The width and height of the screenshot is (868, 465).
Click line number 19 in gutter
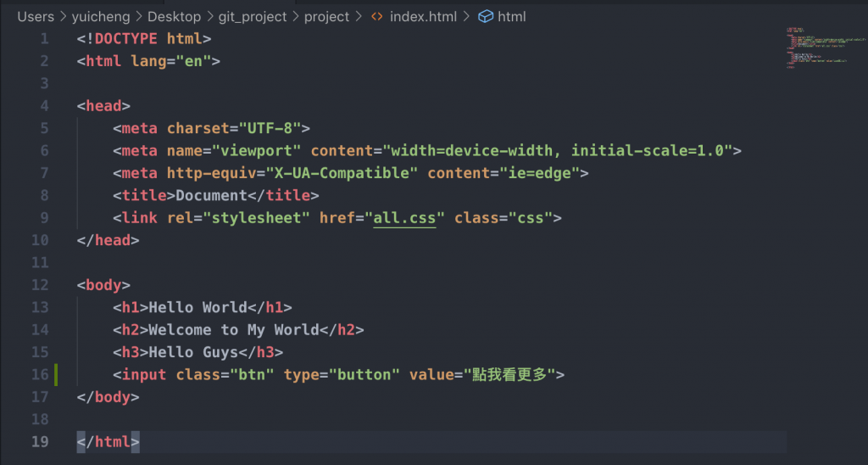40,442
